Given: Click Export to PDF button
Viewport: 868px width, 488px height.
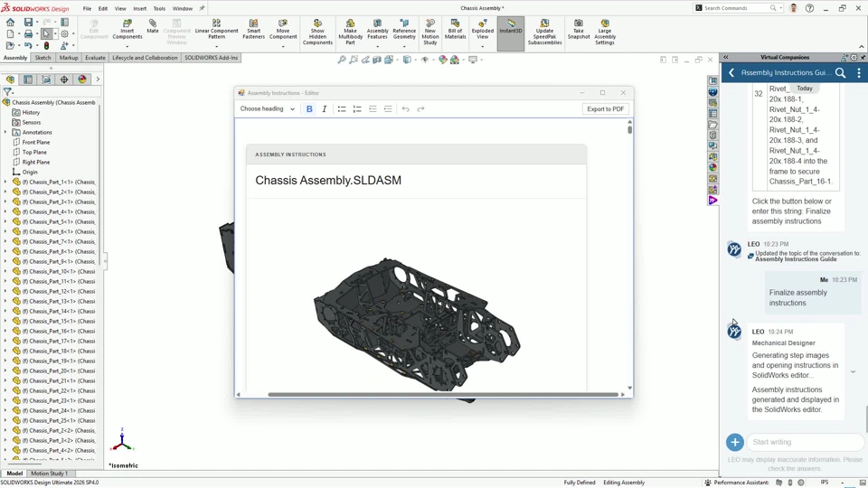Looking at the screenshot, I should coord(605,109).
